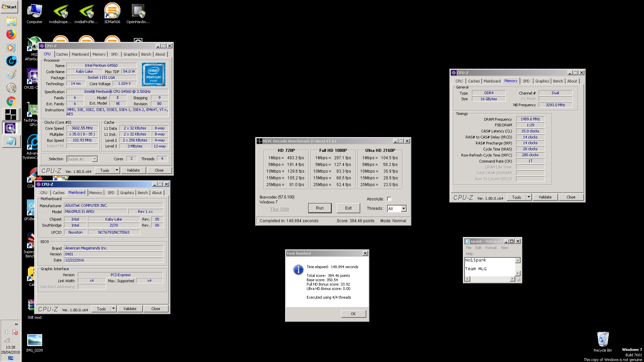Click the Intel Pentium G4560 name field
The width and height of the screenshot is (644, 362).
[x=101, y=65]
